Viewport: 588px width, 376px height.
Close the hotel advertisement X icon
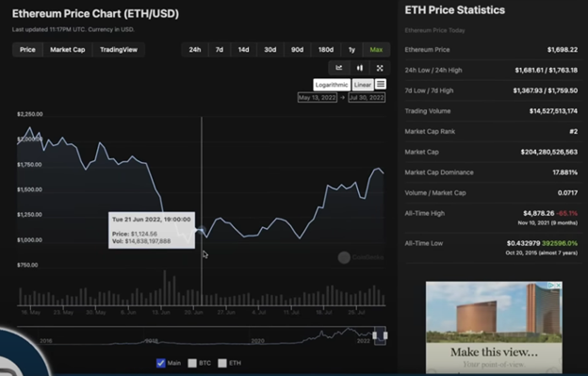pos(559,286)
